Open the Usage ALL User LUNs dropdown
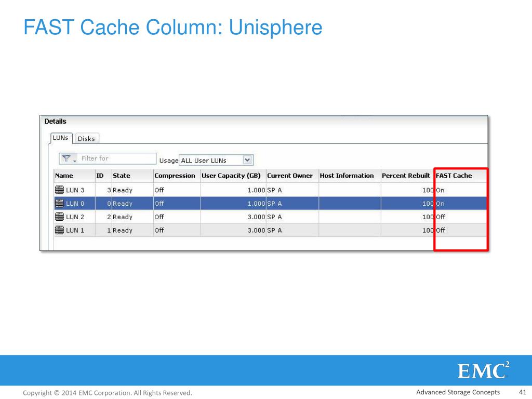Screen dimensions: 532x399 216,160
